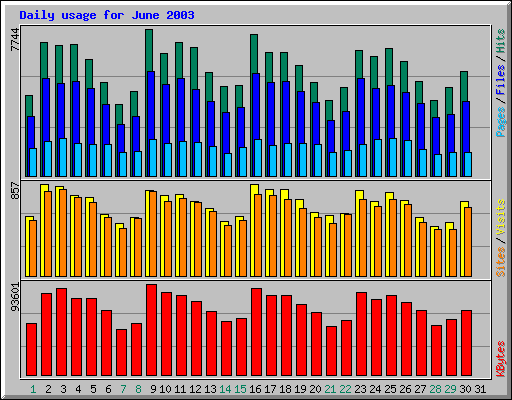Image resolution: width=512 pixels, height=400 pixels.
Task: Click day label 6 on the x-axis
Action: (108, 389)
